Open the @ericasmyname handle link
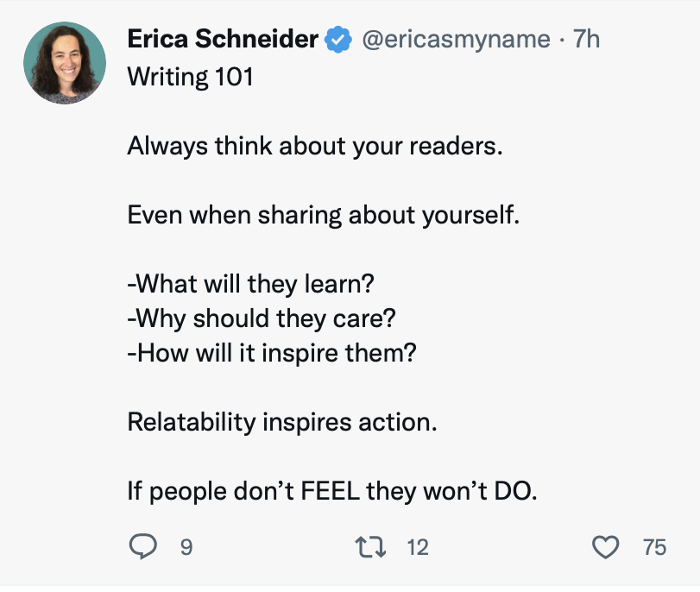 click(x=455, y=39)
